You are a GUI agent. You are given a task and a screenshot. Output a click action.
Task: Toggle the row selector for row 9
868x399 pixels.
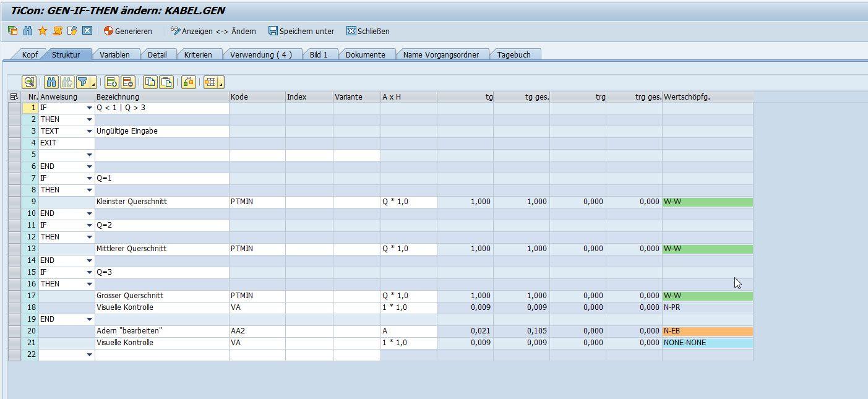pos(14,202)
